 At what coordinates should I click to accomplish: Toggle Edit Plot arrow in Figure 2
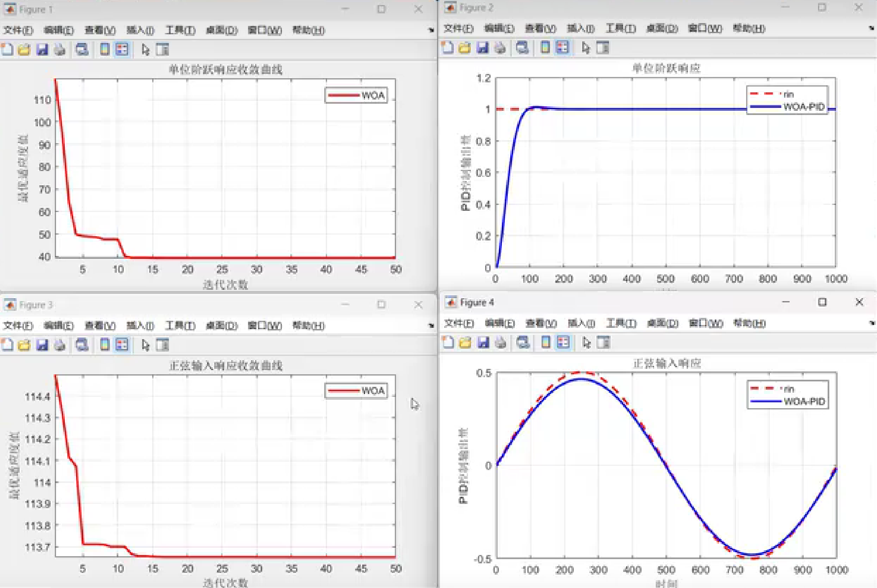pyautogui.click(x=586, y=48)
